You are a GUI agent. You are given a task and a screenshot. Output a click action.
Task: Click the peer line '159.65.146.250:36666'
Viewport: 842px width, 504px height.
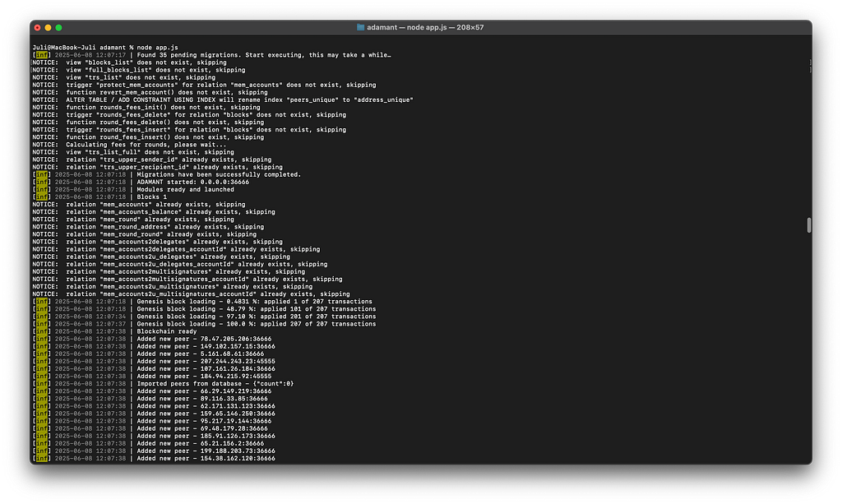(x=154, y=414)
